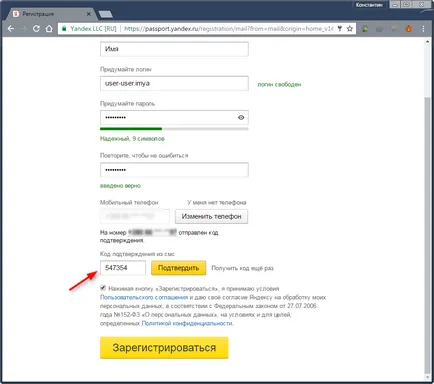
Task: Click Получить код ещё раз link
Action: 242,268
